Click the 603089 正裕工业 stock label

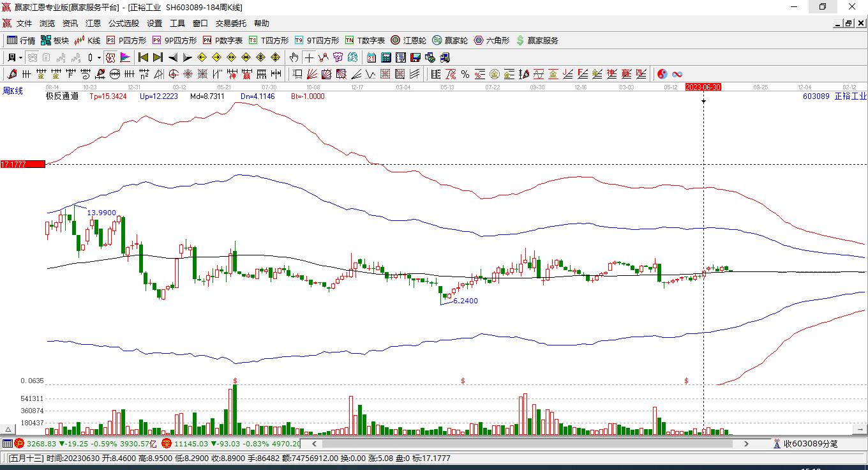[x=835, y=96]
